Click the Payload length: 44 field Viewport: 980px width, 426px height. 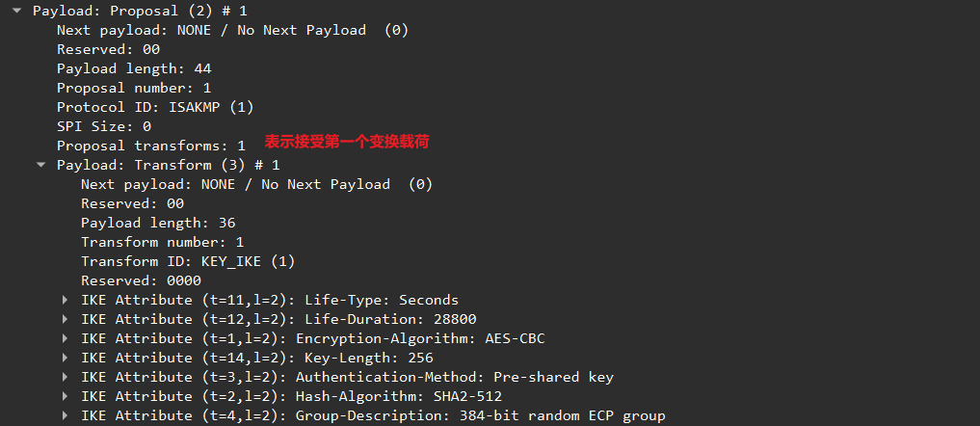[134, 68]
